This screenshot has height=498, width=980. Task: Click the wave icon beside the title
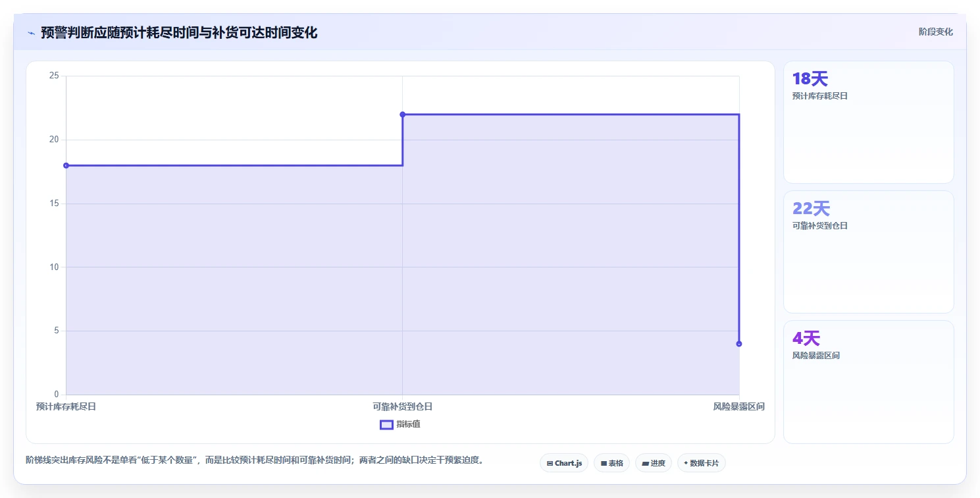[32, 33]
